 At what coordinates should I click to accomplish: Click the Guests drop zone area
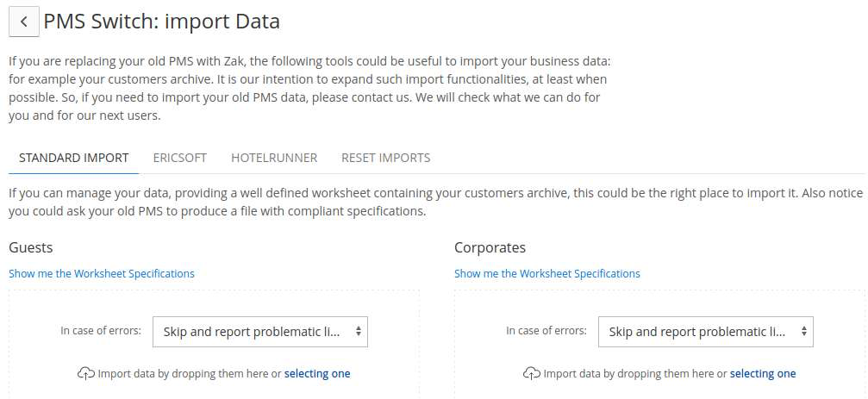214,344
